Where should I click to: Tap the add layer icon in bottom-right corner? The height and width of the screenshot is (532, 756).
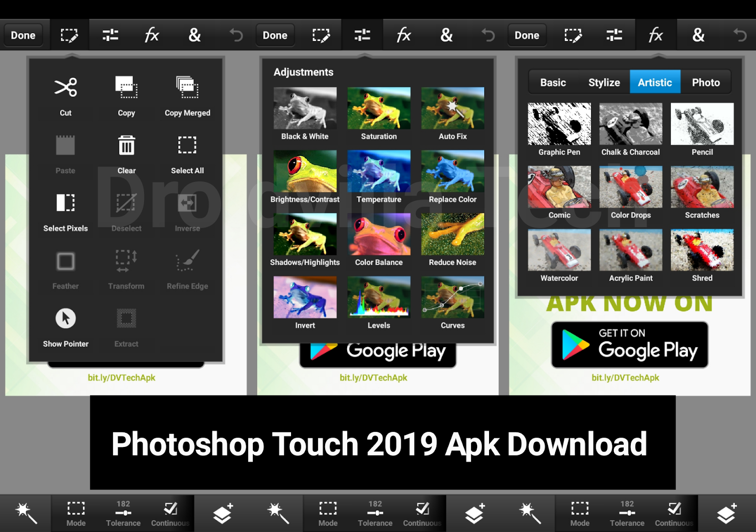click(727, 513)
